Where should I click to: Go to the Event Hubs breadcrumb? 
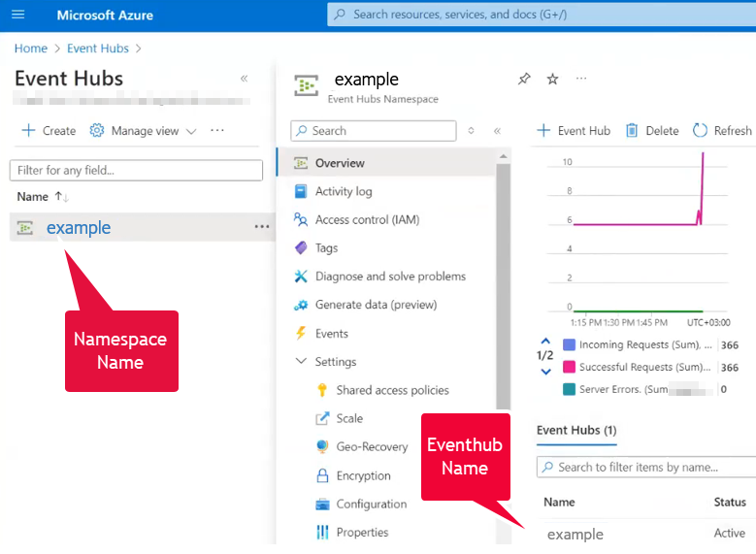click(98, 49)
